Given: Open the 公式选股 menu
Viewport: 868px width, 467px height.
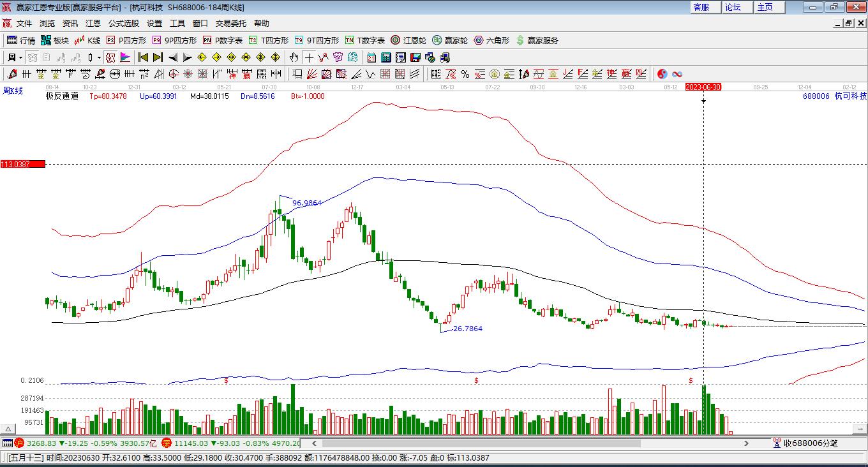Looking at the screenshot, I should [124, 23].
